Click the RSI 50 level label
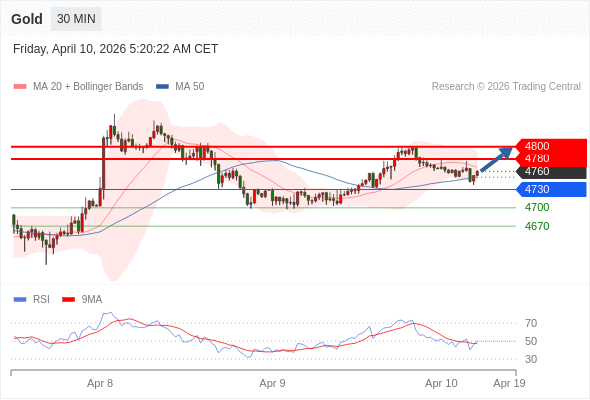Image resolution: width=590 pixels, height=400 pixels. click(x=531, y=341)
